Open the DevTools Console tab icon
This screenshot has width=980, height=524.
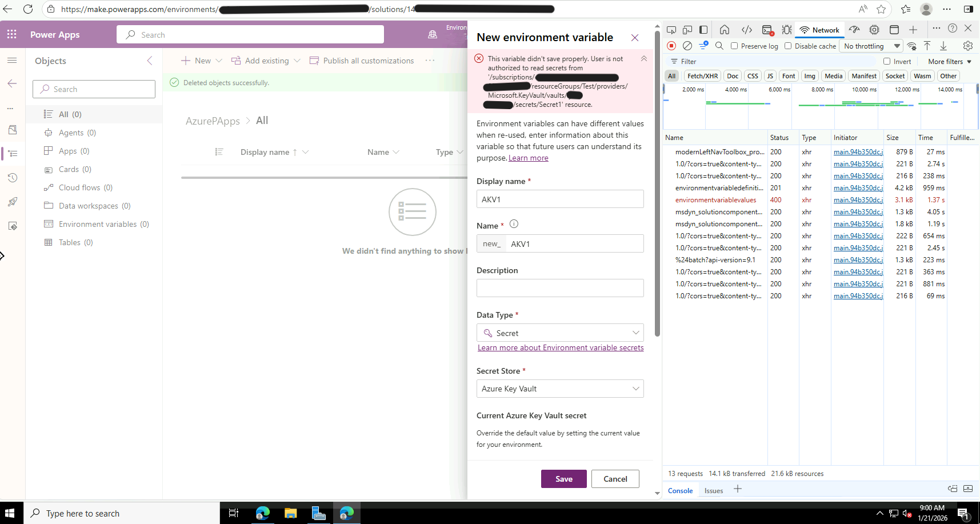[767, 30]
